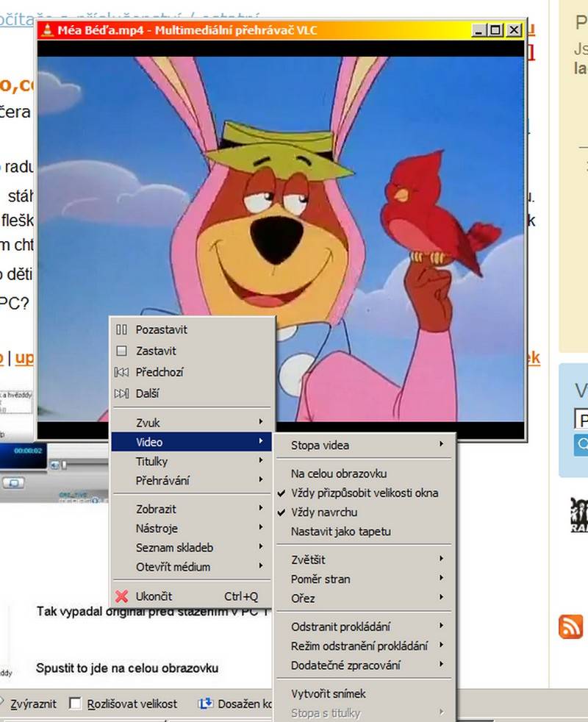This screenshot has height=722, width=588.
Task: Choose Vytvořit snímek snapshot entry
Action: tap(364, 694)
